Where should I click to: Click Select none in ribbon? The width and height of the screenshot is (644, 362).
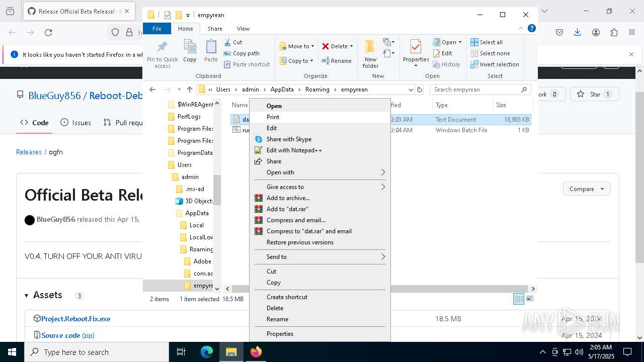(x=490, y=53)
